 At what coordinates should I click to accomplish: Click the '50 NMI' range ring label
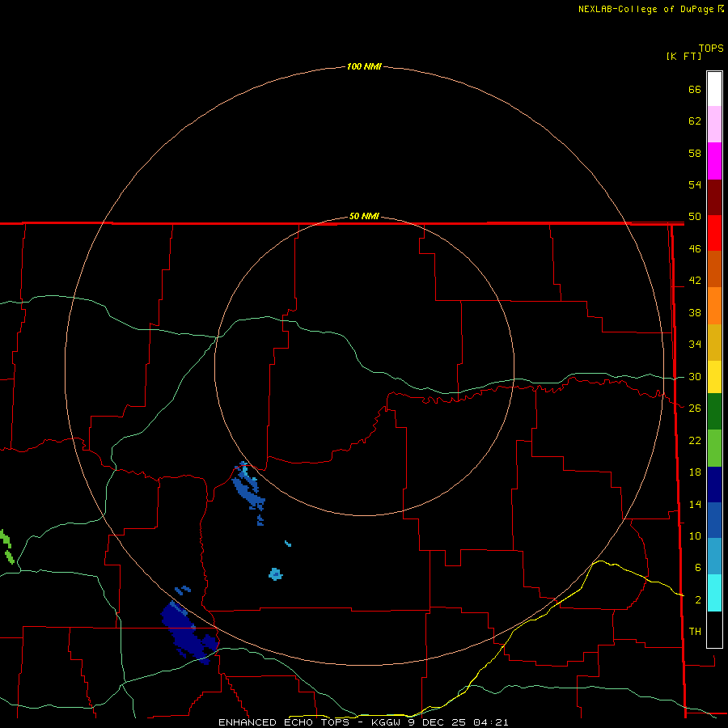[x=364, y=216]
